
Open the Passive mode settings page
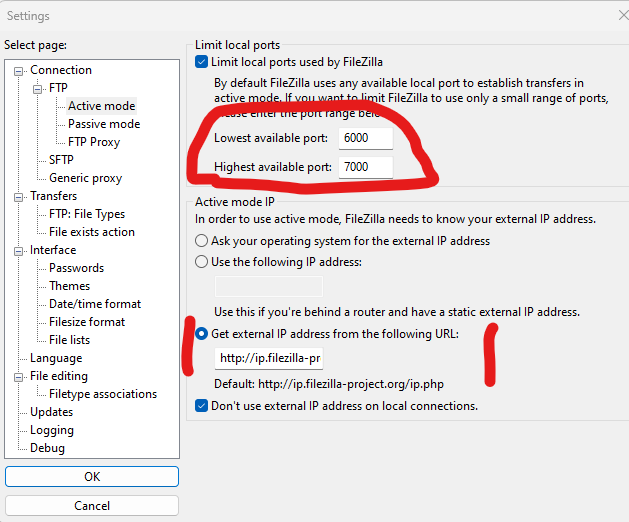click(104, 124)
